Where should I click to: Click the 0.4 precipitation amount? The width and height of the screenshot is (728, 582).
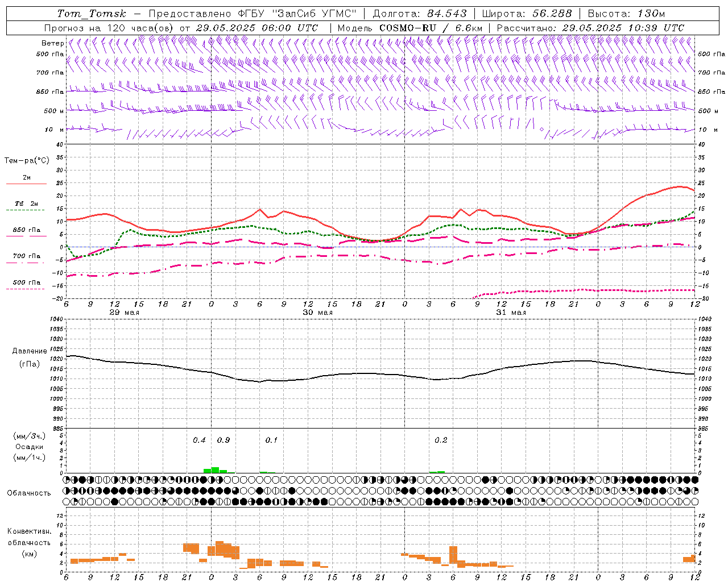pos(199,440)
